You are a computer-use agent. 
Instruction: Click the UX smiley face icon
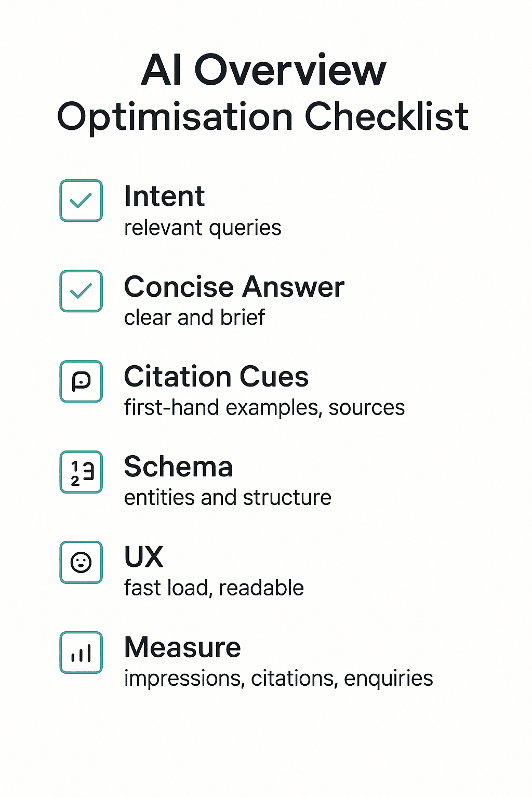pos(81,562)
